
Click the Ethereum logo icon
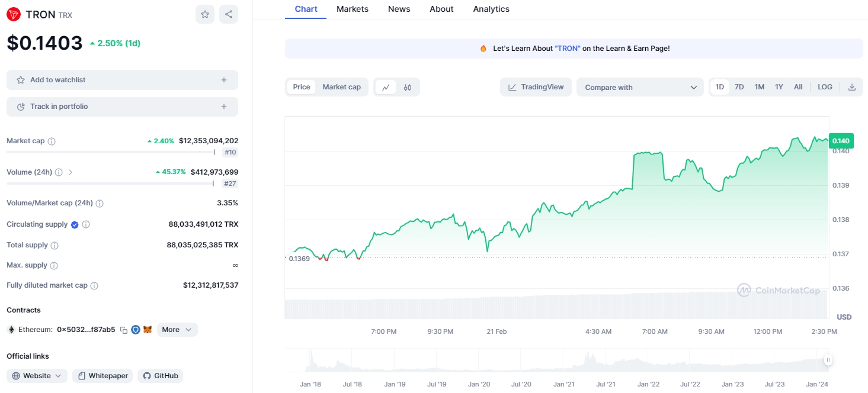(11, 330)
